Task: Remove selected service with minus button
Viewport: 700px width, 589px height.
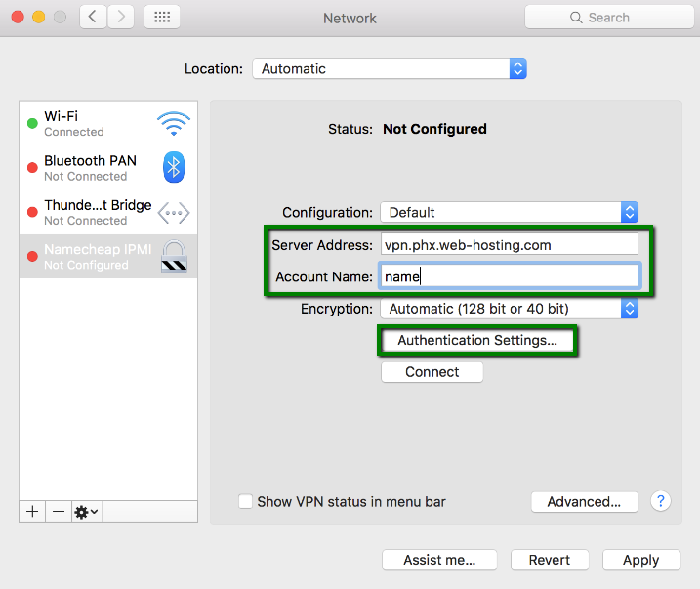Action: (59, 511)
